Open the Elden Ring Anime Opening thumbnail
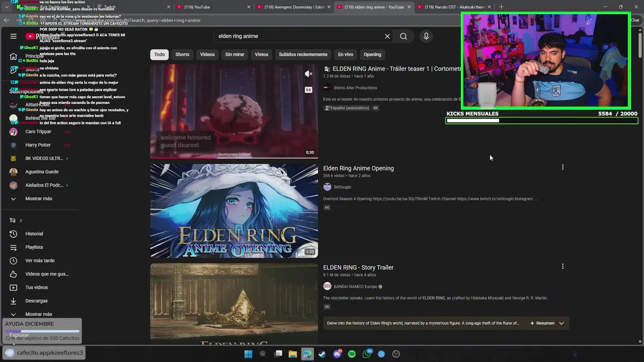 (234, 211)
